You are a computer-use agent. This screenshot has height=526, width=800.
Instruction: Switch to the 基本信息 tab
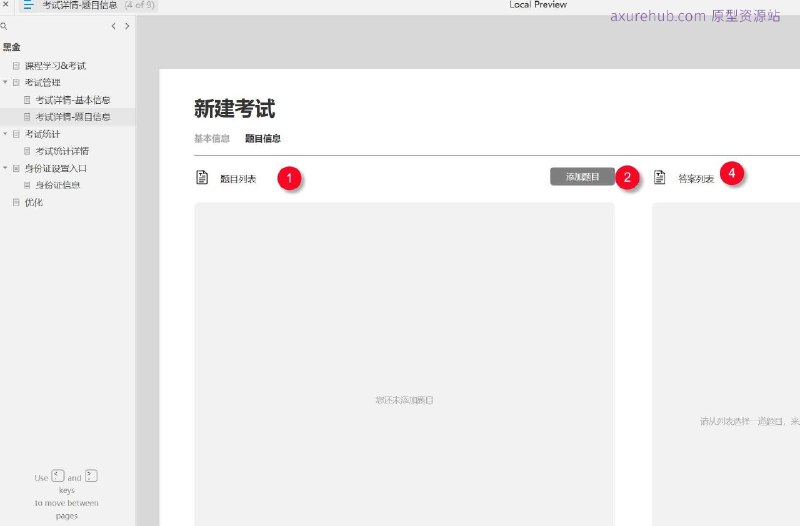point(212,138)
